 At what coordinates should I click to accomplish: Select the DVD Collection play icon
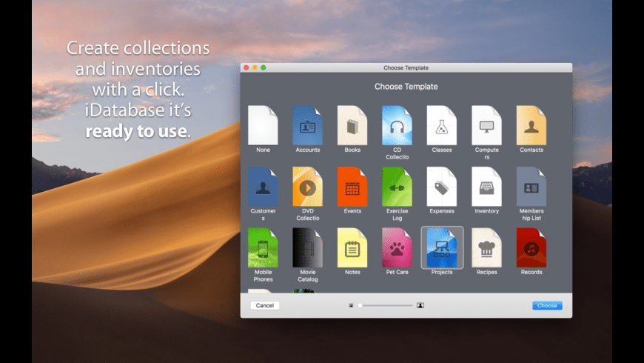pyautogui.click(x=308, y=187)
